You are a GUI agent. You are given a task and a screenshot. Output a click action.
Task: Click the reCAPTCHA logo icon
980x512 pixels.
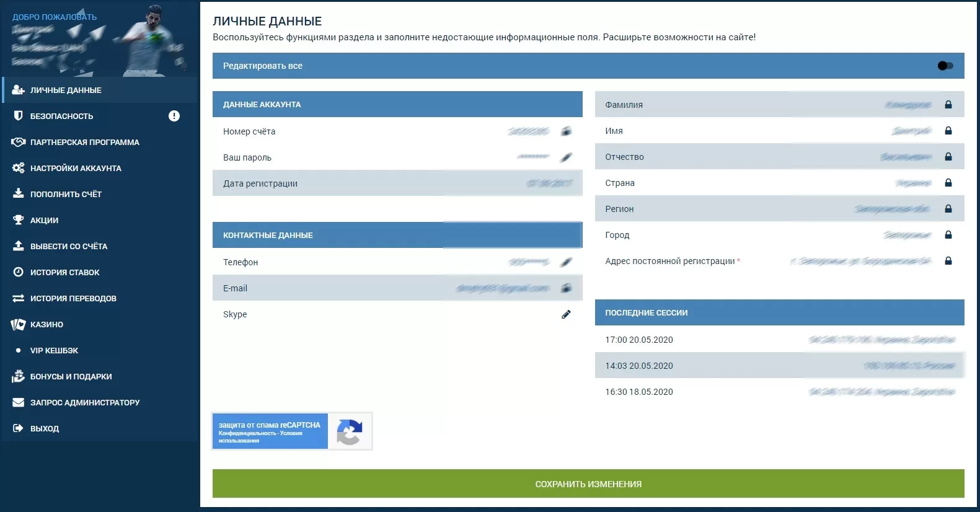(x=350, y=431)
